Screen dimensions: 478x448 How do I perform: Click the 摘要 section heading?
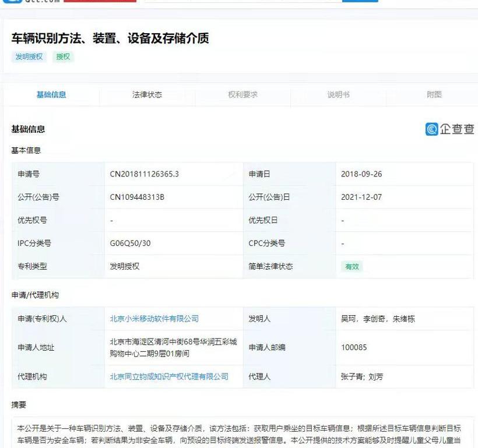tap(19, 405)
